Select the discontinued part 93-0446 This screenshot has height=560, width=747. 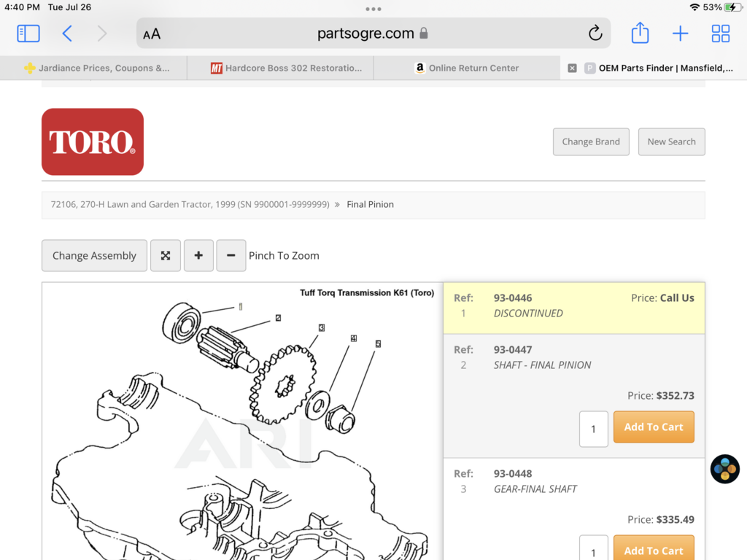(x=574, y=308)
